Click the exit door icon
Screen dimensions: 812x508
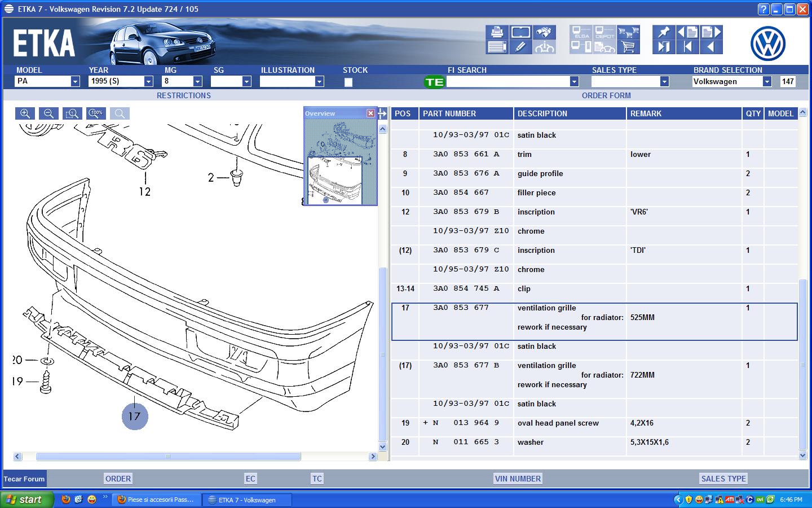point(664,47)
